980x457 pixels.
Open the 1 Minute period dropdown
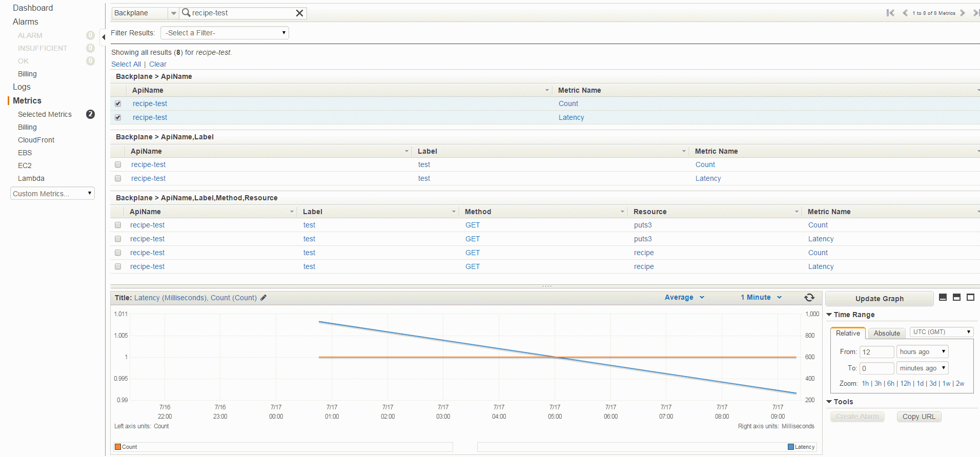(x=761, y=297)
